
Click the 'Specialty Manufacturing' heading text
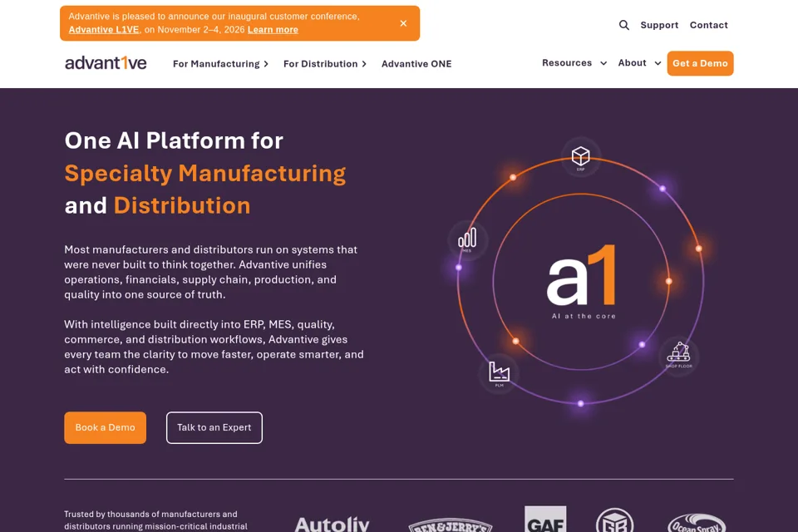[x=205, y=173]
